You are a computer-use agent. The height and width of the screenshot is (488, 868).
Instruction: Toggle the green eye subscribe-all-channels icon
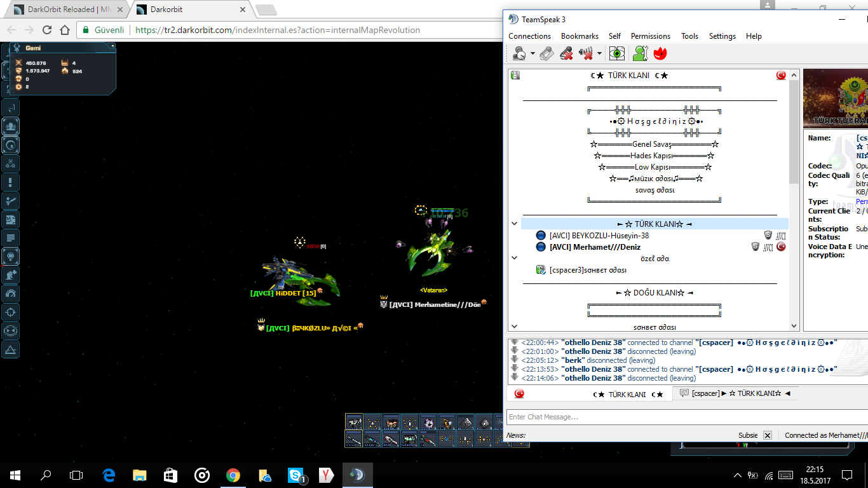click(x=617, y=54)
